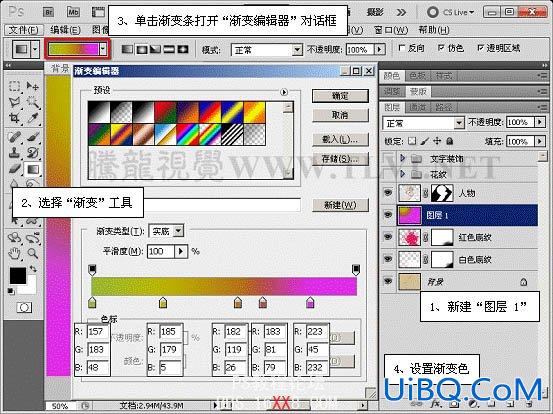The image size is (553, 414).
Task: Open 渐变类型 dropdown
Action: click(178, 231)
